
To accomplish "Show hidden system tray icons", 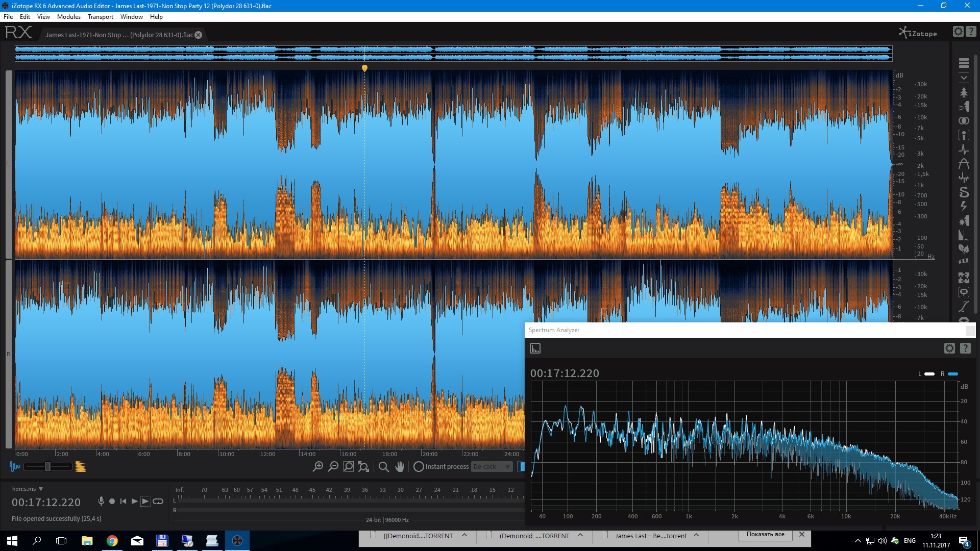I will (x=857, y=541).
